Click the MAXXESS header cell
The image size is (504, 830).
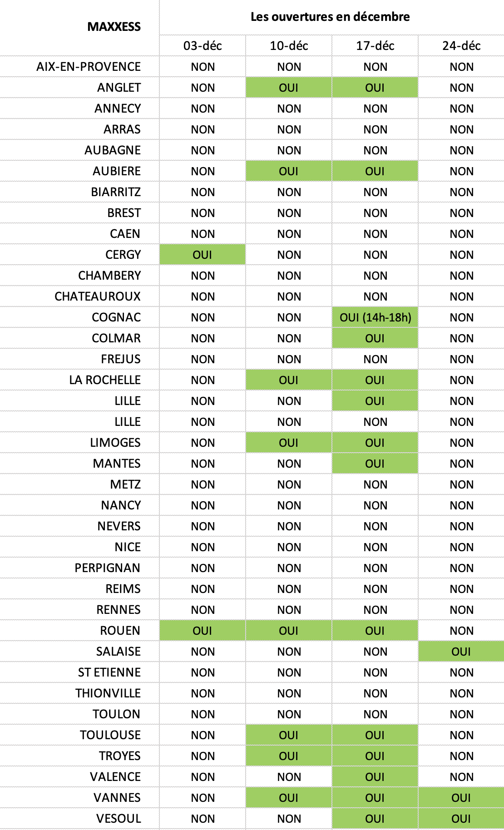114,27
